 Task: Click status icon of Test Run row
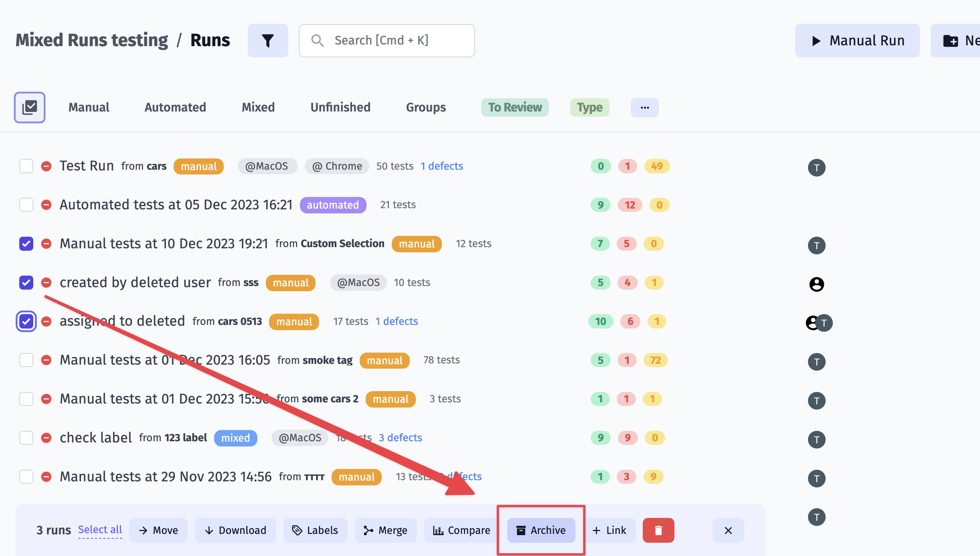[x=47, y=166]
